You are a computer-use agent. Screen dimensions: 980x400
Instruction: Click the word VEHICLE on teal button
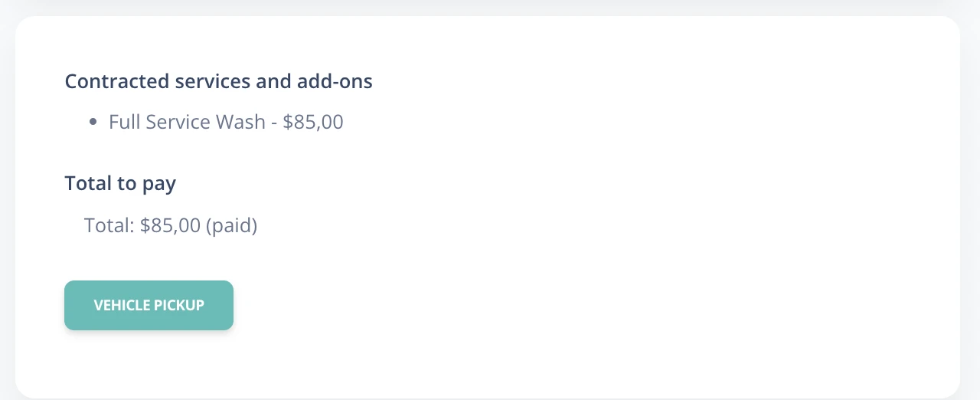coord(122,305)
